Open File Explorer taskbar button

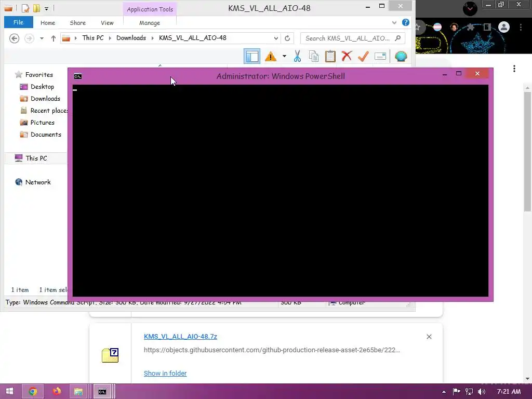click(x=79, y=392)
